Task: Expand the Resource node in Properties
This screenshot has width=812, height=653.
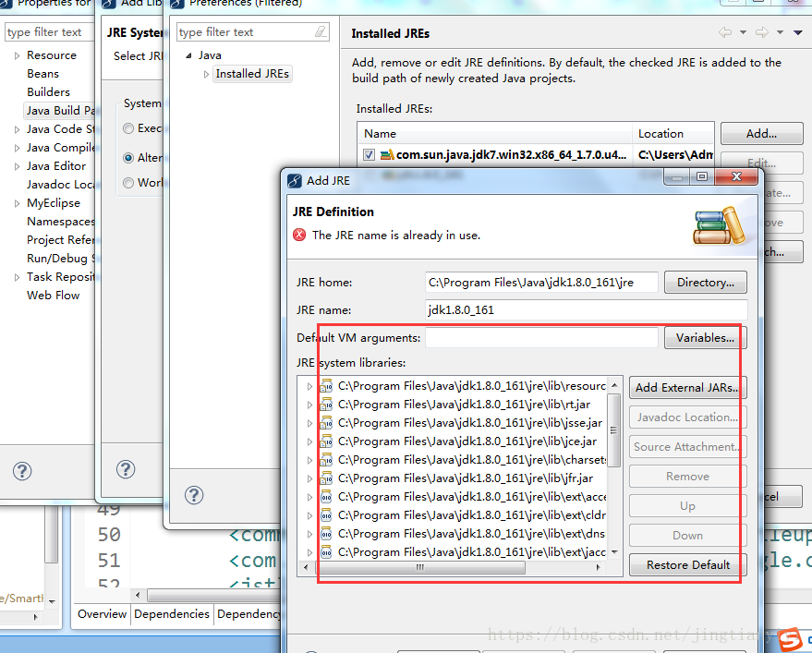Action: [17, 55]
